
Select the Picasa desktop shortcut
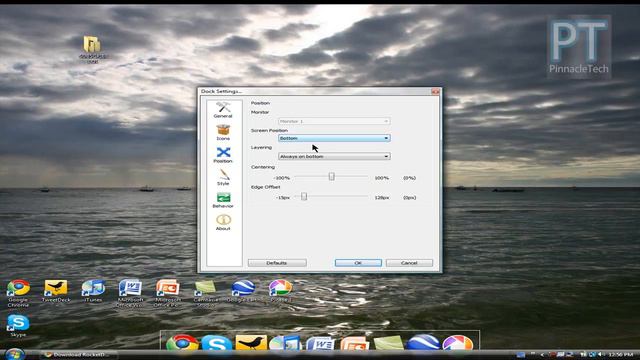click(280, 291)
